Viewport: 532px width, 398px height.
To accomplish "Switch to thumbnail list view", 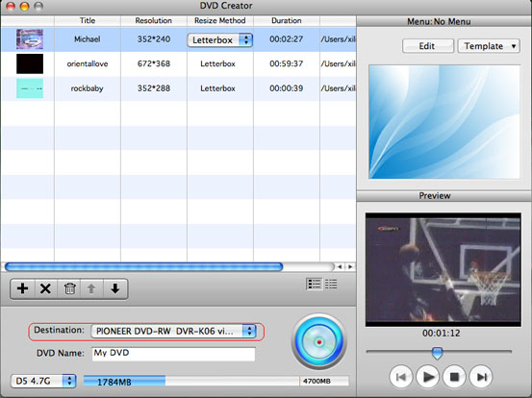I will click(314, 285).
